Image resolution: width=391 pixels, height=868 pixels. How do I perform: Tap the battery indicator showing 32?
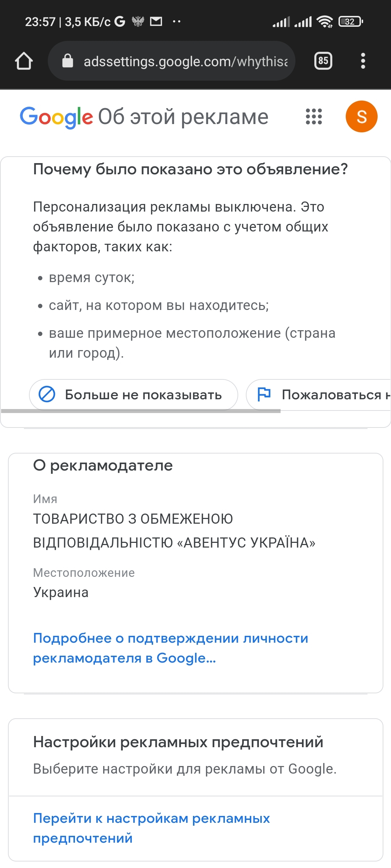350,22
